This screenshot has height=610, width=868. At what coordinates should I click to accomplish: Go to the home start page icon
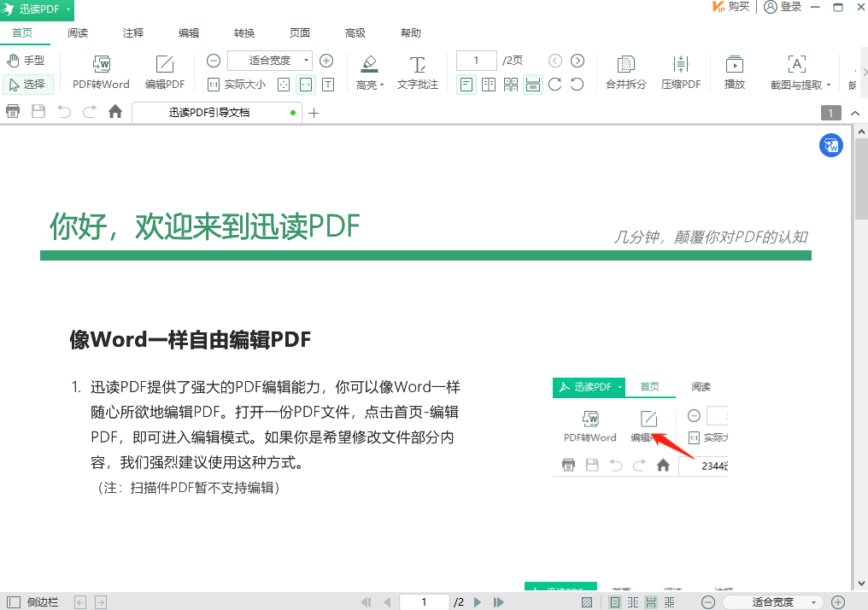tap(115, 112)
